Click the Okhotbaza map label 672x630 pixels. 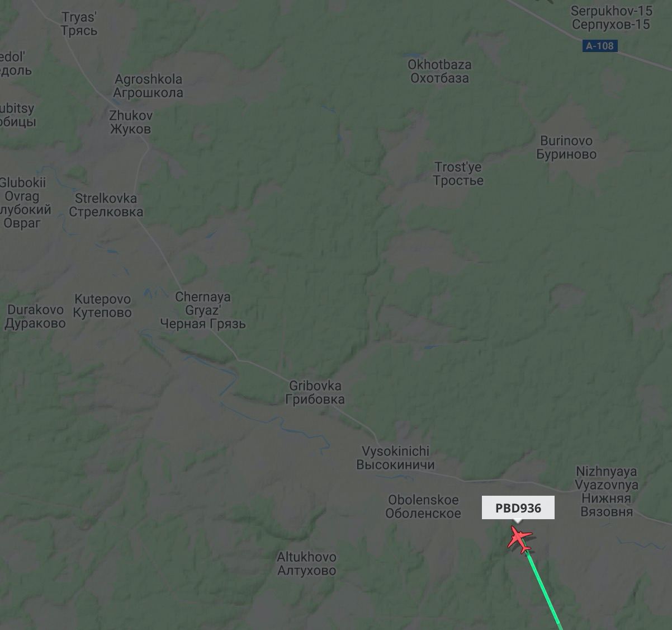click(x=439, y=71)
